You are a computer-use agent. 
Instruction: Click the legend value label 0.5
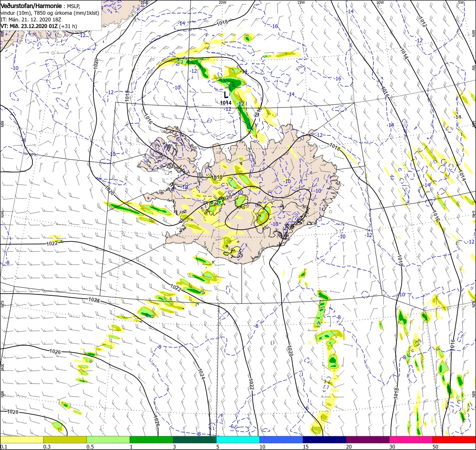tap(90, 447)
